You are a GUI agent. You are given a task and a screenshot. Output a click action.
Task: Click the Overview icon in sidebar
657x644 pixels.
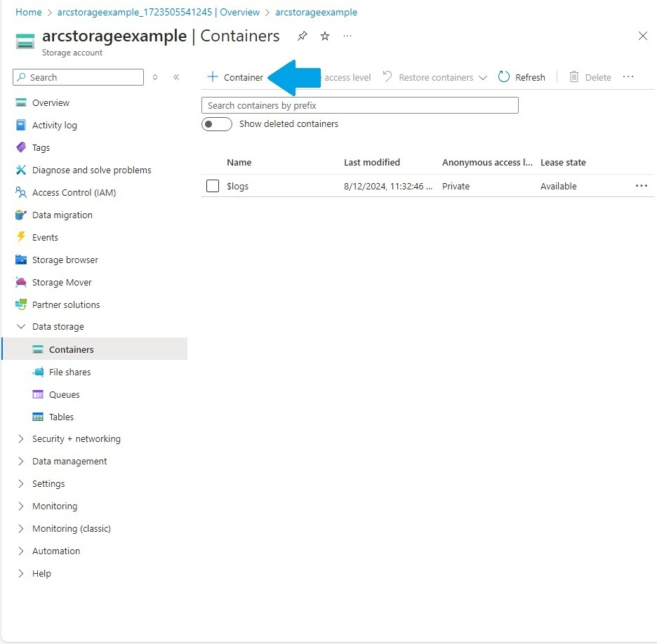[x=21, y=102]
